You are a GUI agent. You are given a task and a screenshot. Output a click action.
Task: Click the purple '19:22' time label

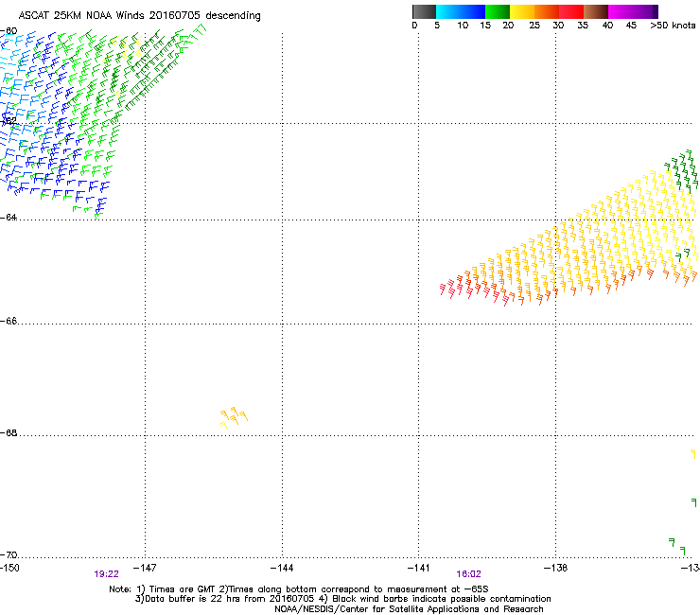pos(106,574)
